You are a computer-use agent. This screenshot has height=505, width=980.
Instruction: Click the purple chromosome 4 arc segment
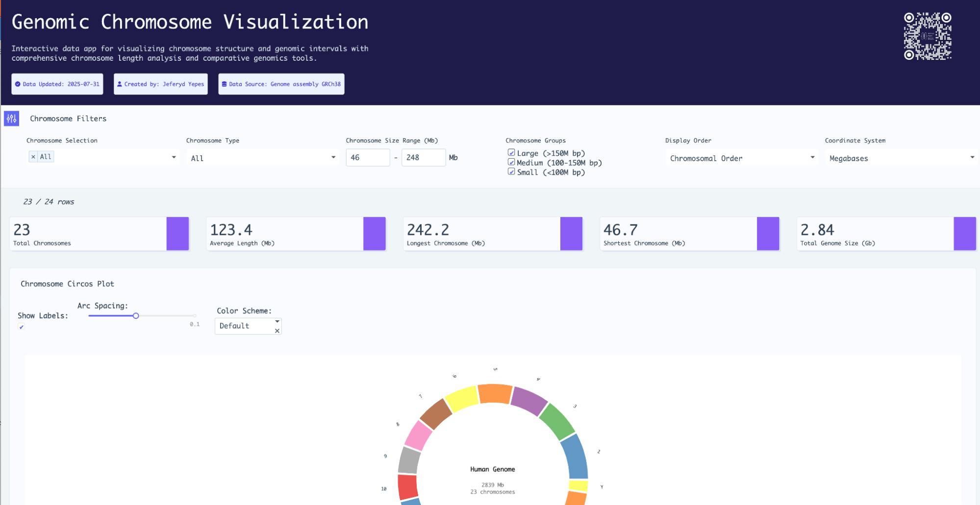click(529, 400)
